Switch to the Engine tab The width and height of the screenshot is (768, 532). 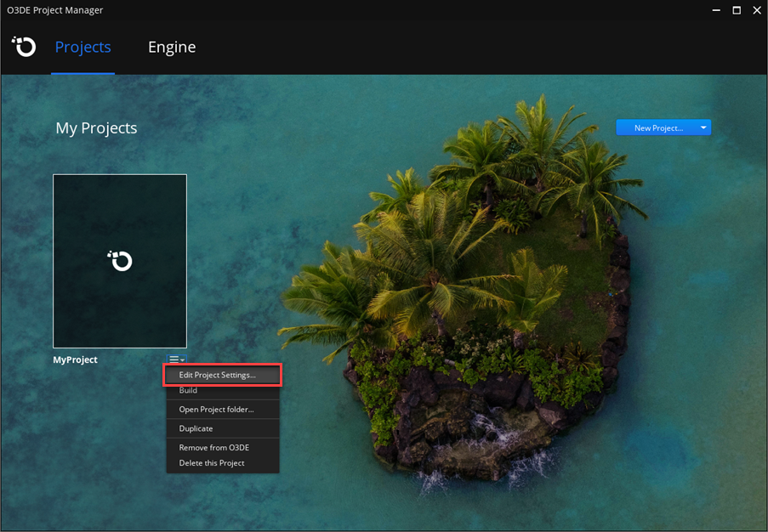(172, 47)
